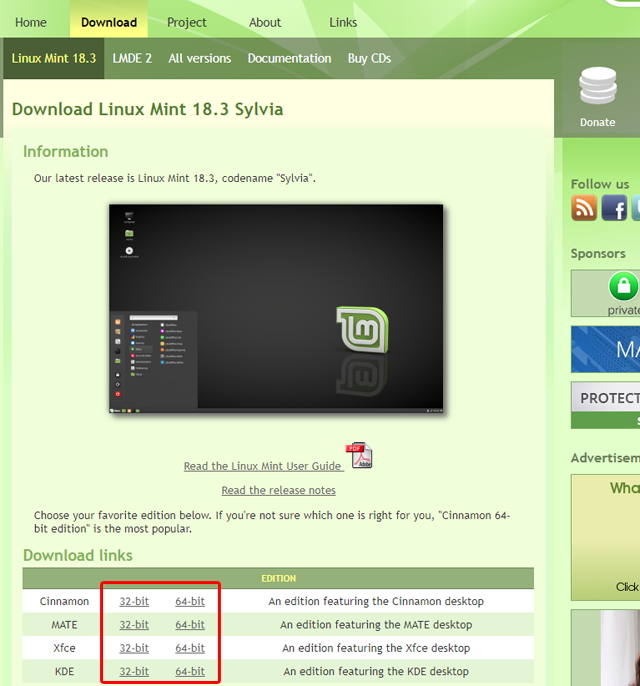Screen dimensions: 640x686
Task: Click the blue sponsor banner
Action: [605, 349]
